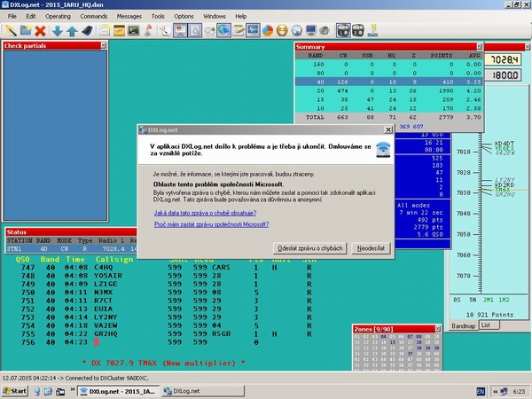Switch to the List tab
Viewport: 532px width, 399px height.
pos(489,325)
